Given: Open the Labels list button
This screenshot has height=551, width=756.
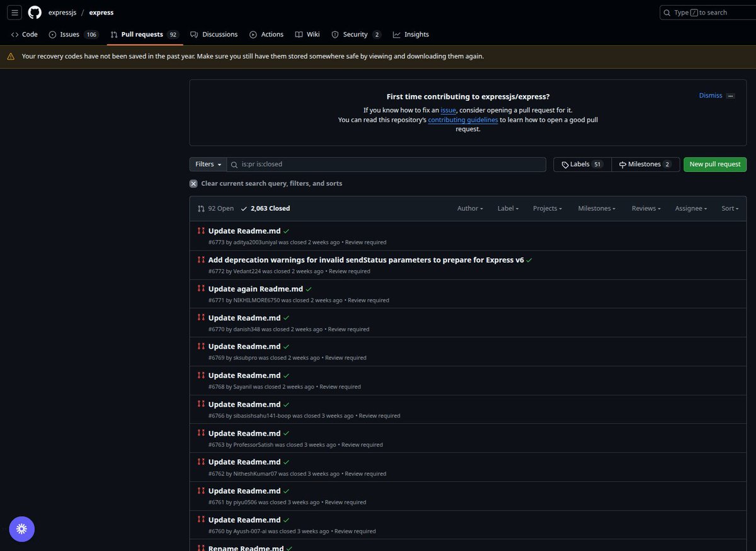Looking at the screenshot, I should point(582,164).
